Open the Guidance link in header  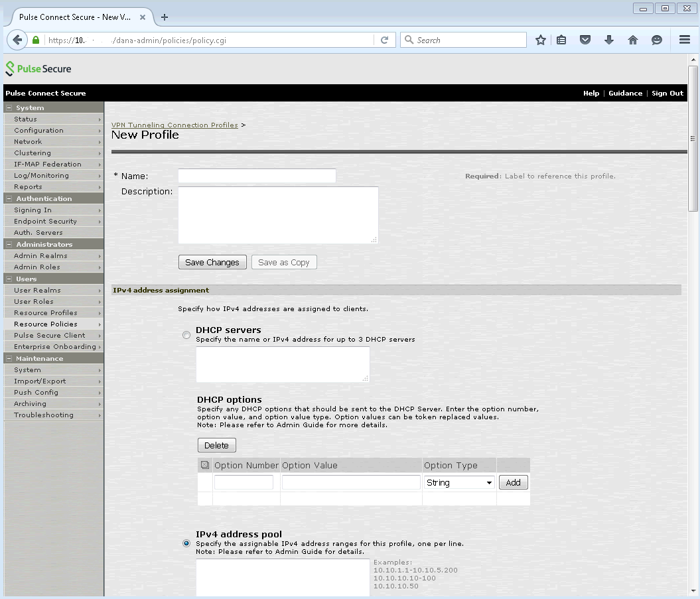[626, 94]
